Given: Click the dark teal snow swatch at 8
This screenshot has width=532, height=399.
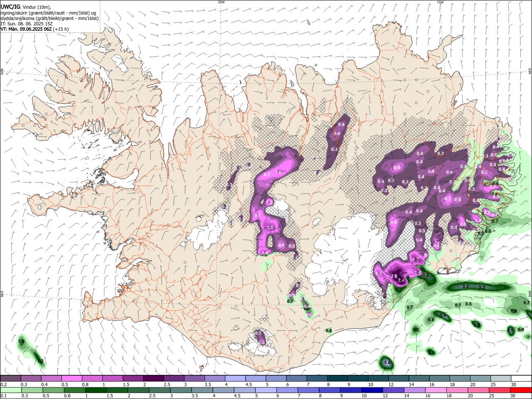Looking at the screenshot, I should click(x=337, y=379).
